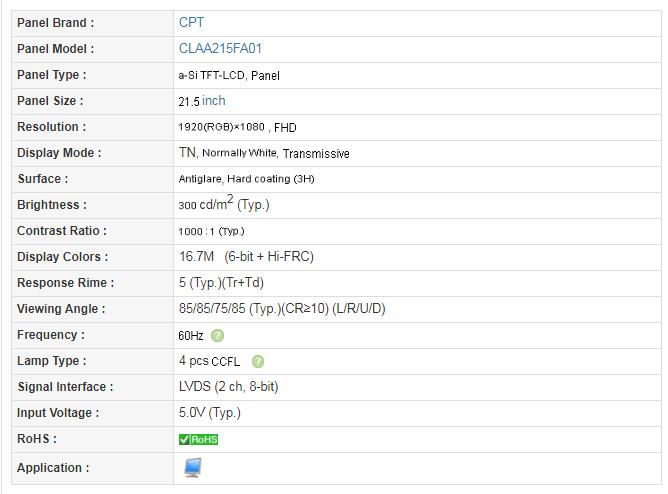Select the 'Panel Size :' label
This screenshot has height=494, width=668.
pyautogui.click(x=50, y=101)
